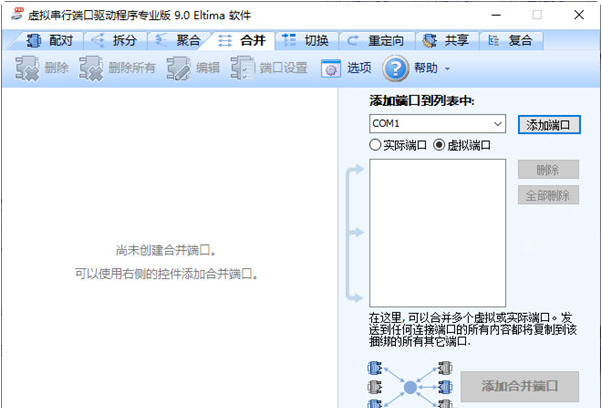Minimize the Eltima window
The height and width of the screenshot is (408, 602).
click(x=496, y=15)
